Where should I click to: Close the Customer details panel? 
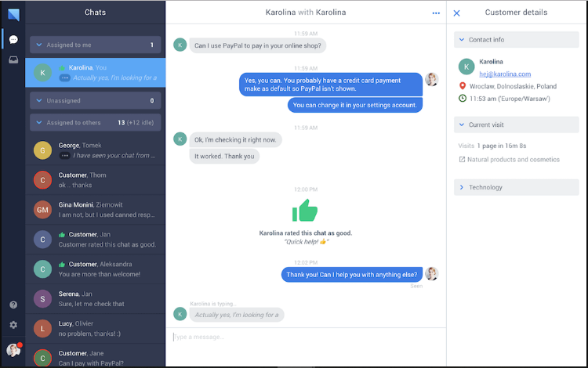(456, 13)
